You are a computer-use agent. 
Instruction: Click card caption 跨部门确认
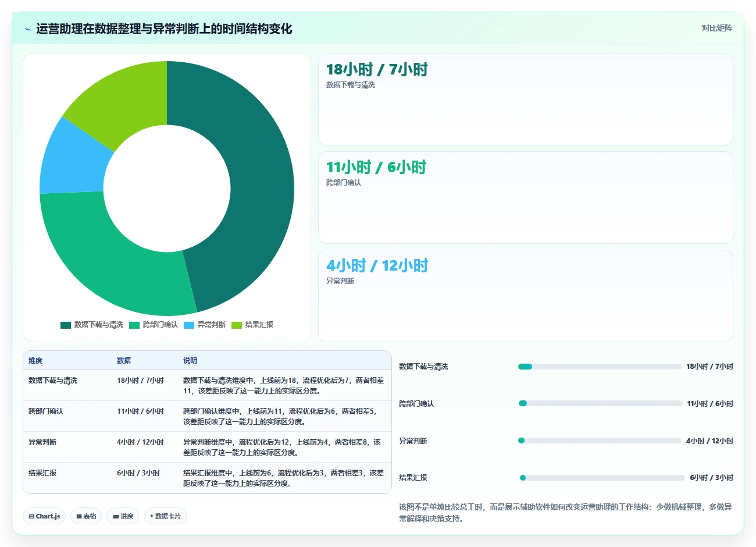tap(344, 183)
